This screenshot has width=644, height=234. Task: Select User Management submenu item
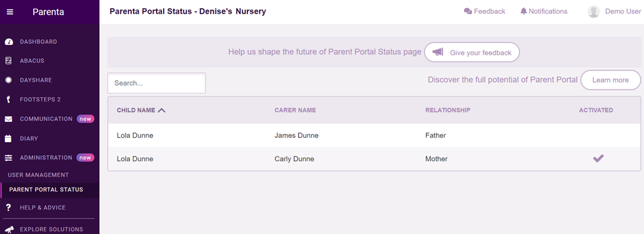coord(38,175)
